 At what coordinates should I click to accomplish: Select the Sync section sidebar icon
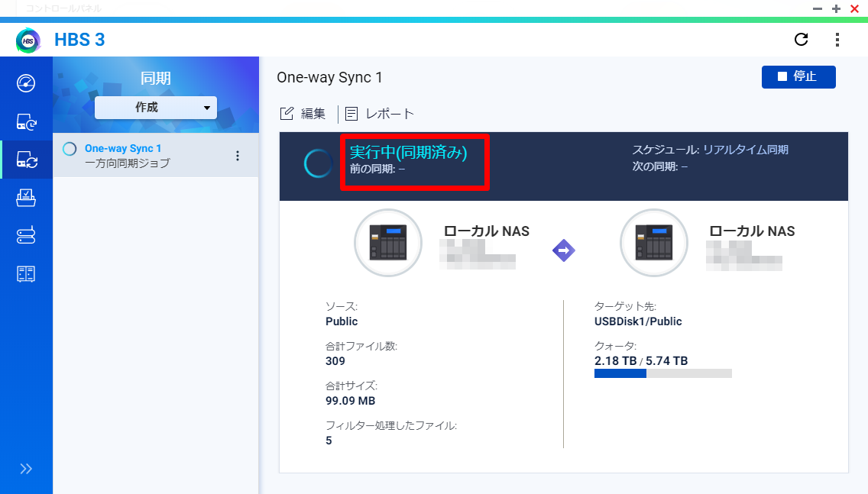[27, 160]
